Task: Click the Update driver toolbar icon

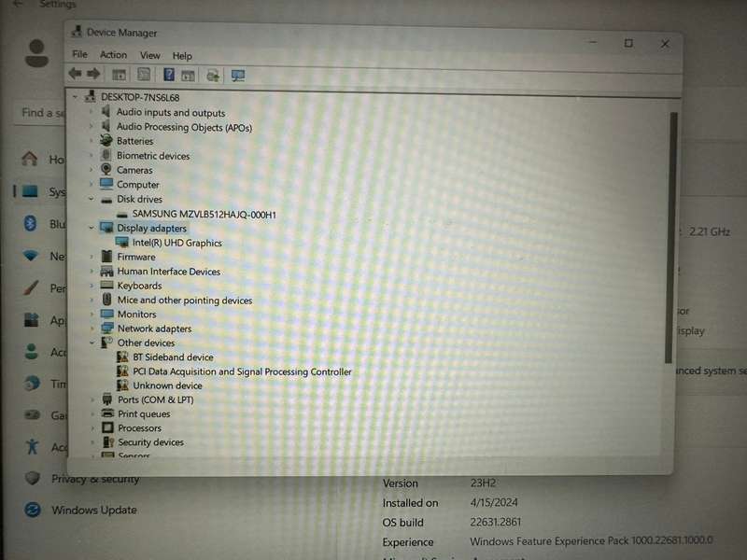Action: pyautogui.click(x=213, y=76)
